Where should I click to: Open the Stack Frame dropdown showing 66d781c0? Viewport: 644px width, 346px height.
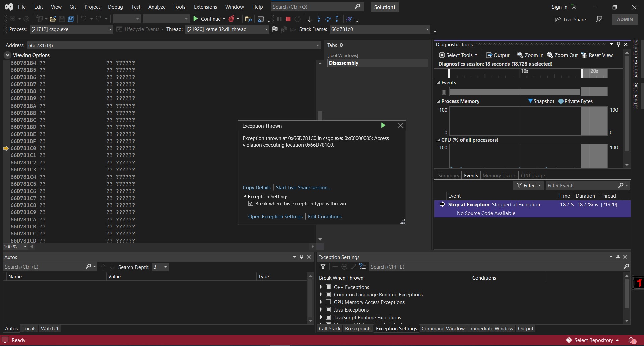coord(427,29)
